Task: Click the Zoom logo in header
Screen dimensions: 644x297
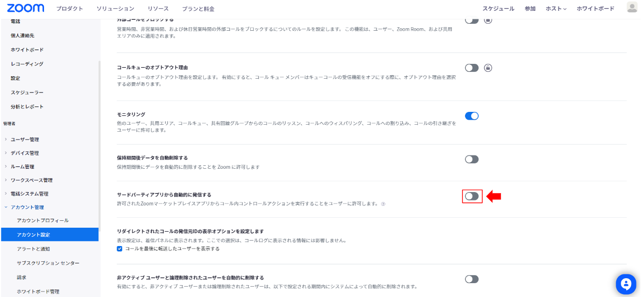Action: tap(26, 8)
